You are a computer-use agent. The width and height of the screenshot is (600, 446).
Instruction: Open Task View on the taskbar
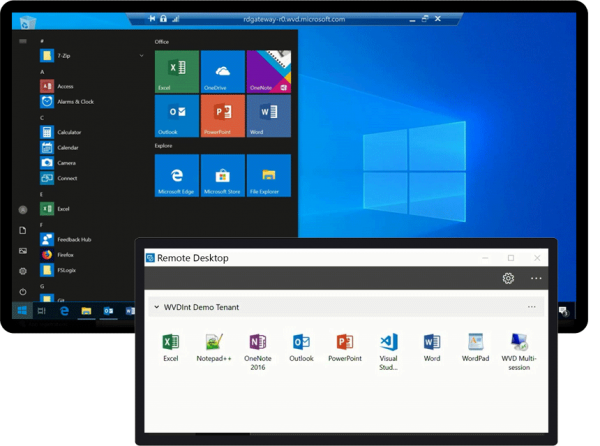42,311
